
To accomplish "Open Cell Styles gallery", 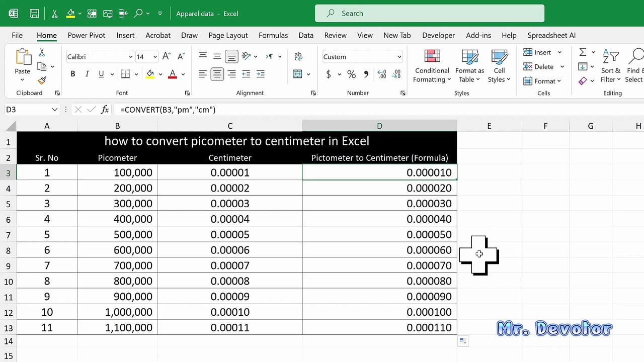I will [499, 66].
